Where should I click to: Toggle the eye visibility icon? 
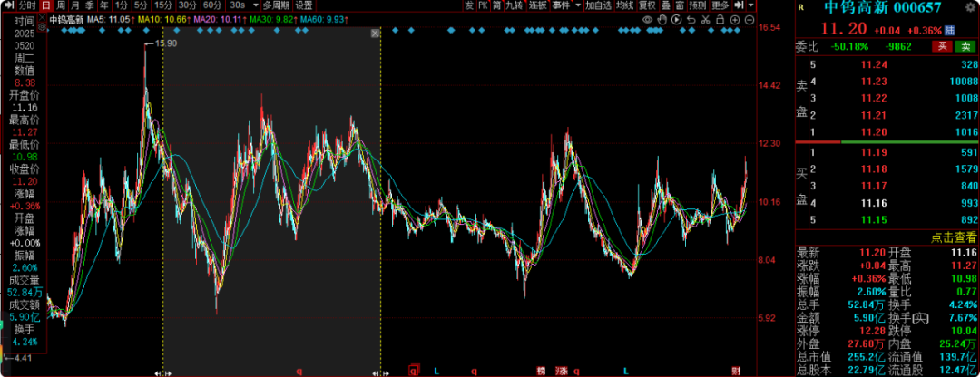click(x=648, y=20)
